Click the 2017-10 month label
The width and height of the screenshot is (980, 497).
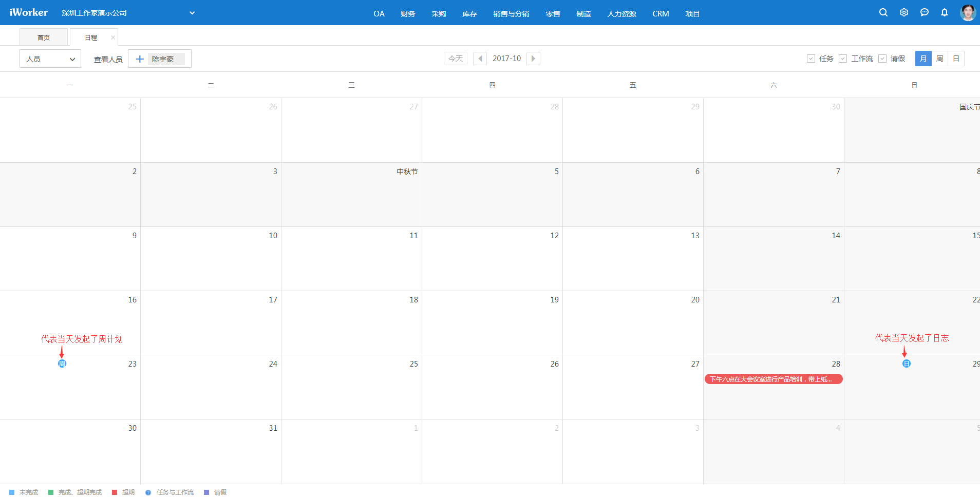[507, 59]
